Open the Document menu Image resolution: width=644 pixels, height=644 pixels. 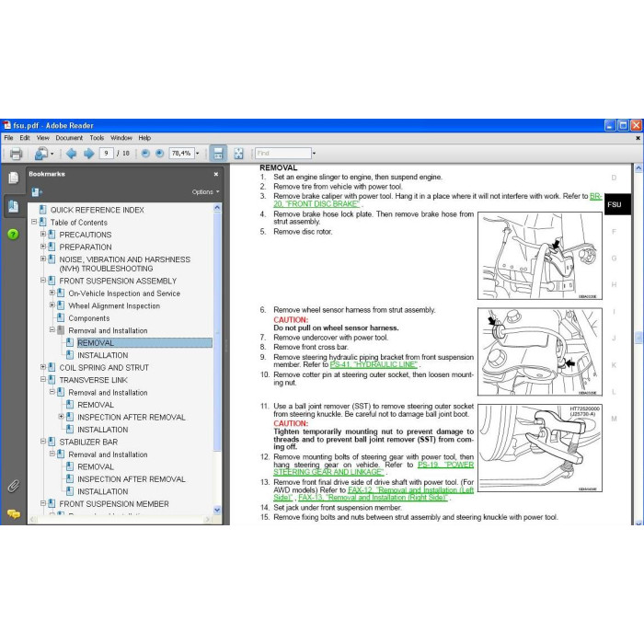(x=69, y=138)
